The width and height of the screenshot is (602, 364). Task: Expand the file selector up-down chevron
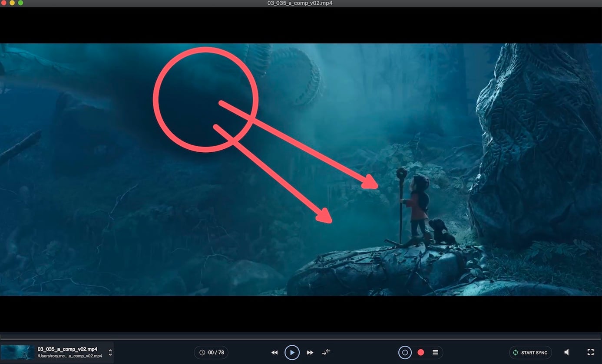(x=110, y=353)
